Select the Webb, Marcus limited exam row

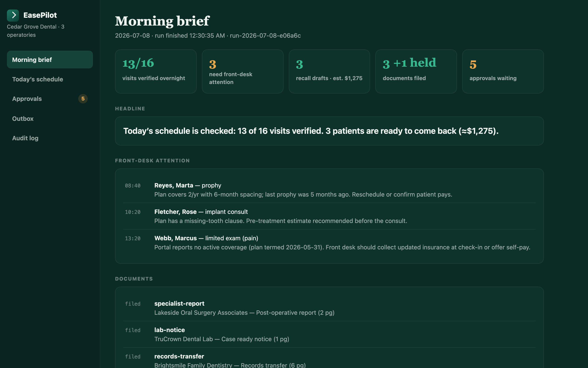(x=329, y=243)
